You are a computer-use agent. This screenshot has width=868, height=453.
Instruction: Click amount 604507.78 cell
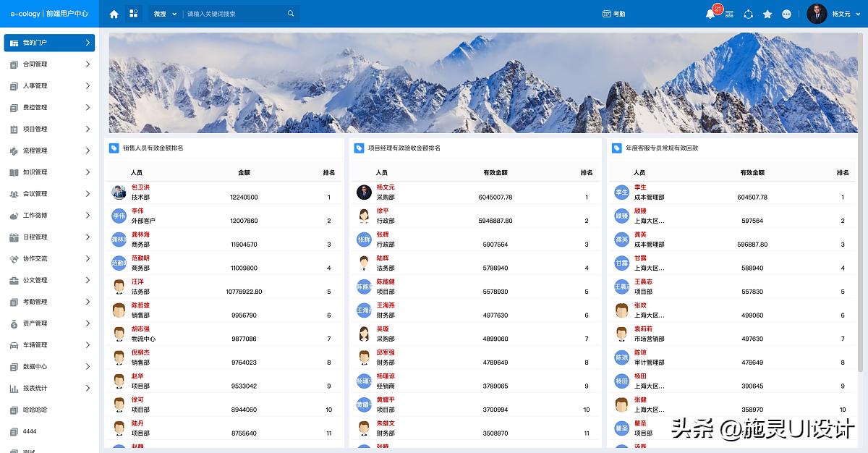[x=752, y=198]
